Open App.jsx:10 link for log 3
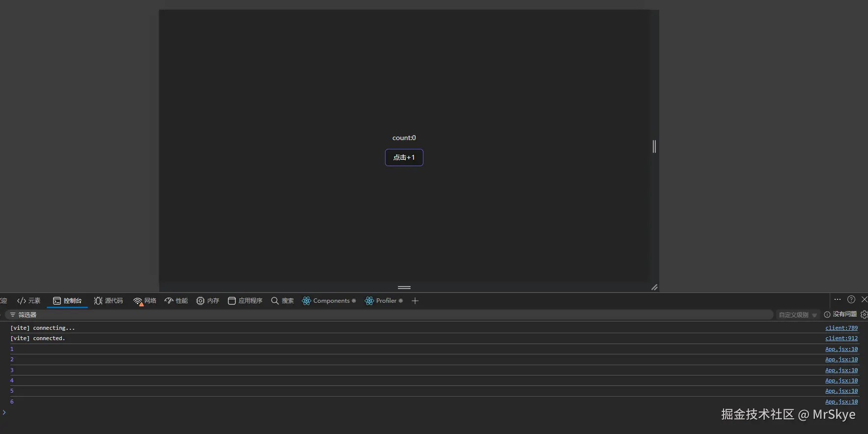Screen dimensions: 868x434 (841, 370)
